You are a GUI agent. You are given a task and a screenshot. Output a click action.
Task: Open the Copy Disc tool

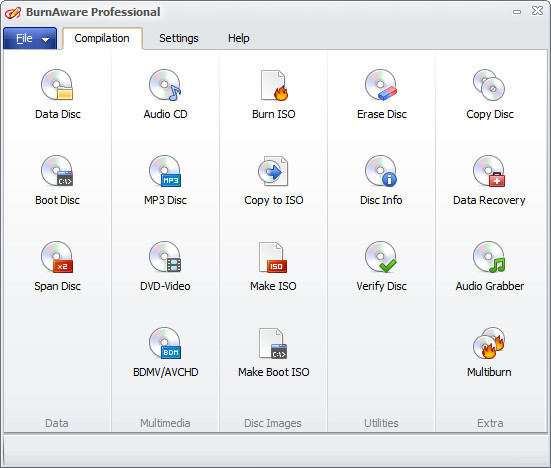490,94
